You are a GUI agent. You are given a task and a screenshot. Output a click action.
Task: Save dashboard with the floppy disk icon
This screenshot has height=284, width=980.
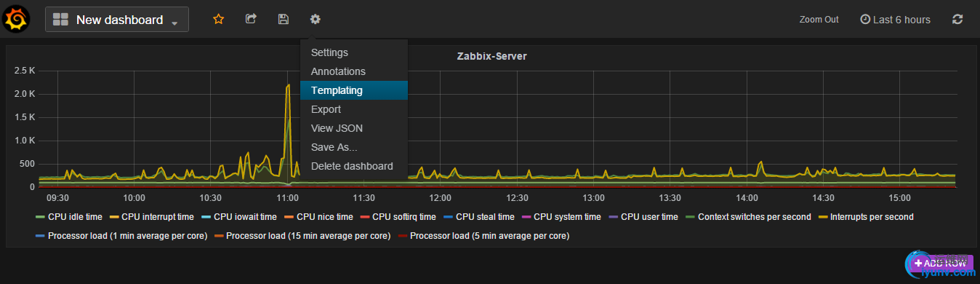pyautogui.click(x=284, y=20)
